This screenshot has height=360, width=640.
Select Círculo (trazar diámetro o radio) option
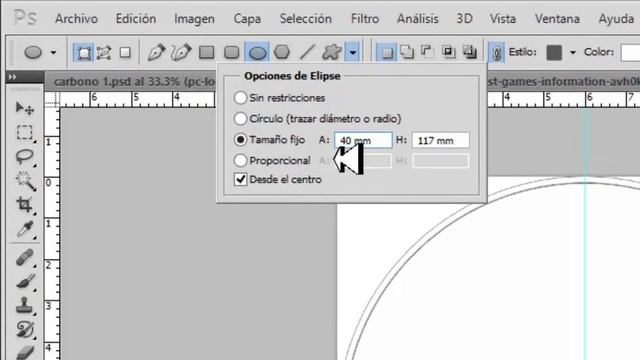240,118
